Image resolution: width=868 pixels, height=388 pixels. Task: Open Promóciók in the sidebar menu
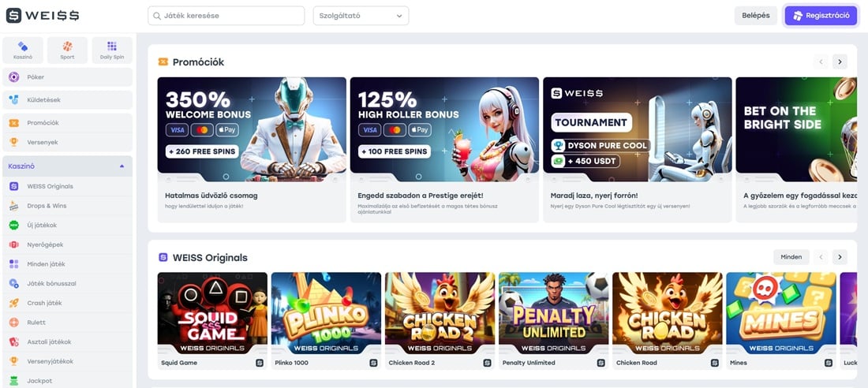tap(68, 123)
